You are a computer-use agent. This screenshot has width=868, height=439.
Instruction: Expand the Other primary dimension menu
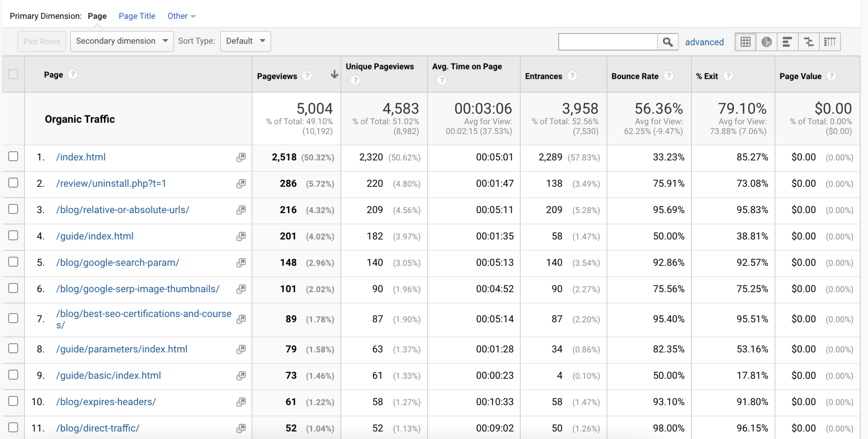click(181, 16)
